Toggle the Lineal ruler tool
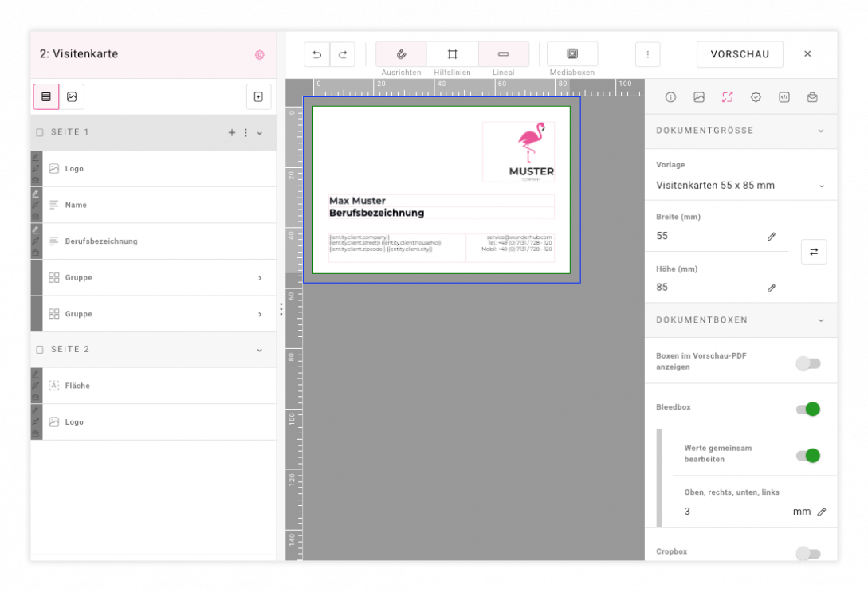868x592 pixels. coord(503,54)
